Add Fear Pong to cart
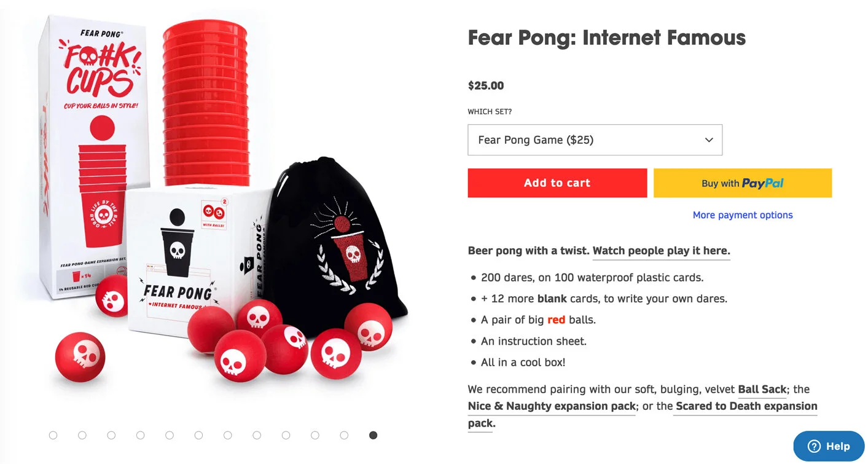The height and width of the screenshot is (464, 868). coord(557,183)
